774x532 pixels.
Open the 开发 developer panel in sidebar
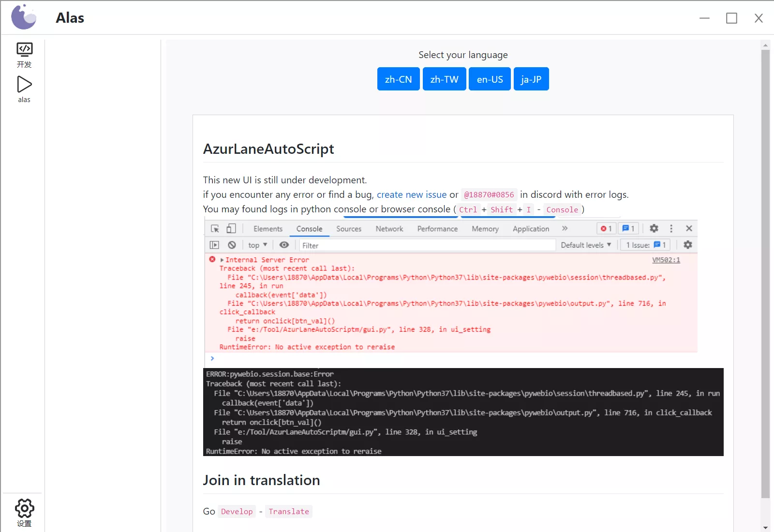pos(24,55)
